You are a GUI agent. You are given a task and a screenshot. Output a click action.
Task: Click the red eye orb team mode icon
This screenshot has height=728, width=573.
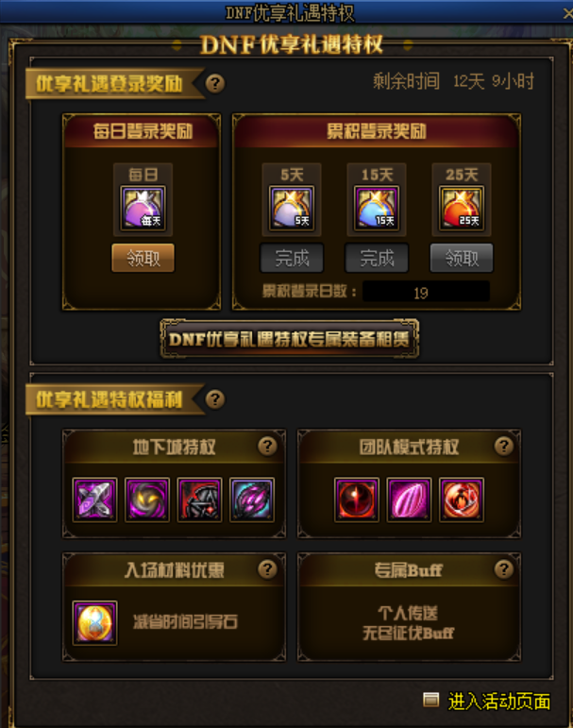coord(357,499)
